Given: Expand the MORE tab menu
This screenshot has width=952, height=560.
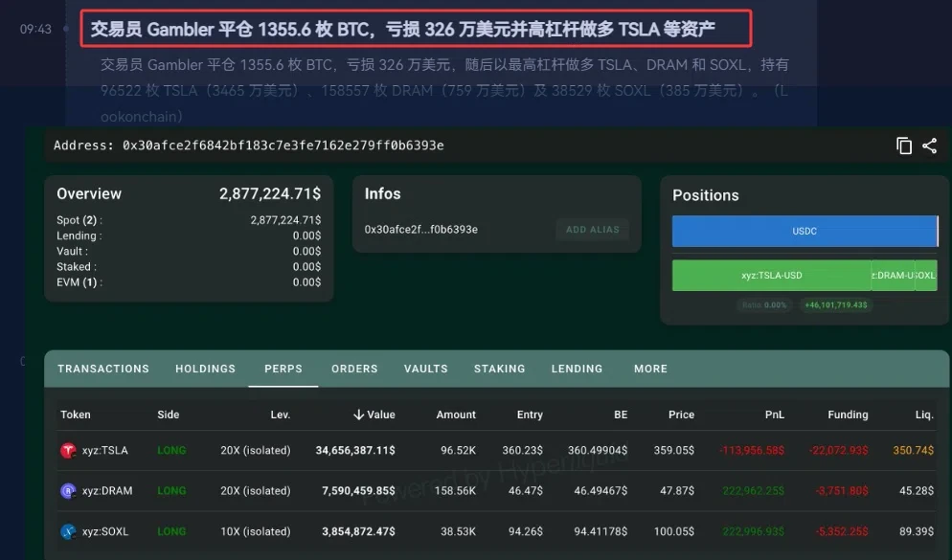Looking at the screenshot, I should [651, 369].
